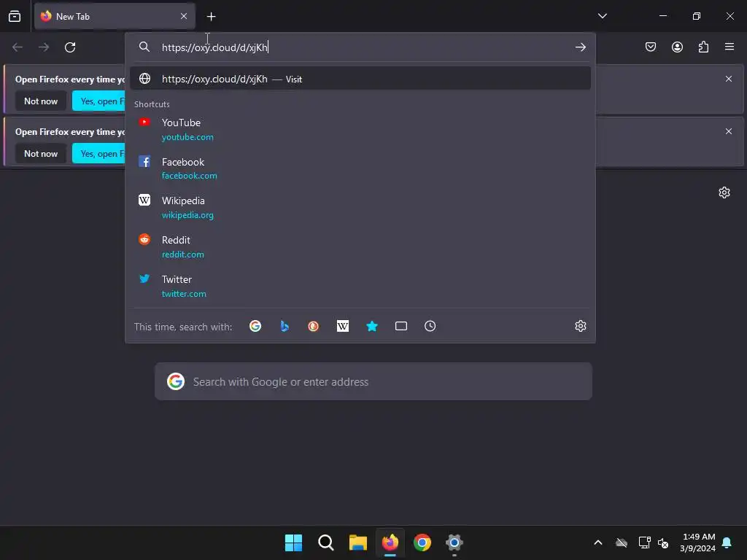Screen dimensions: 747x560
Task: Show hidden system tray icons
Action: pyautogui.click(x=598, y=542)
